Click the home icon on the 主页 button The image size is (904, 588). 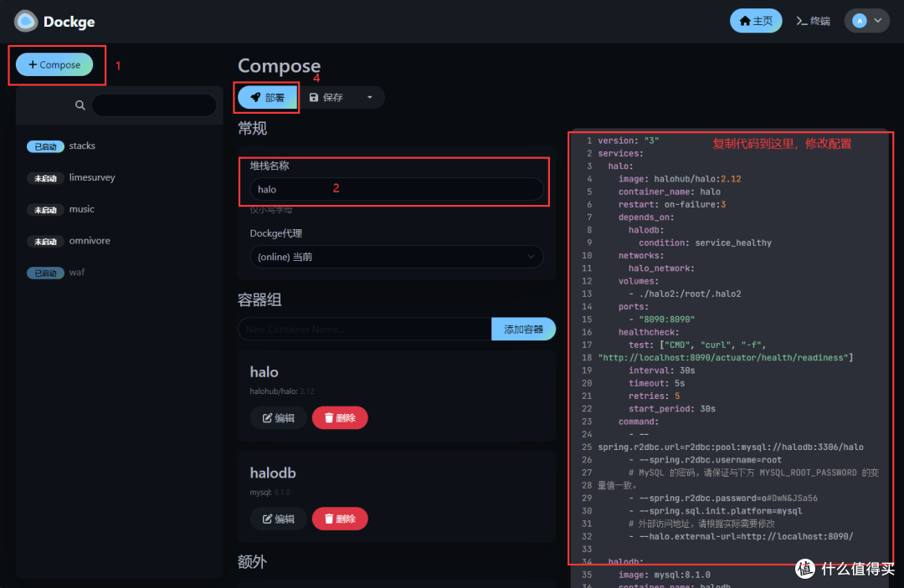pos(743,20)
